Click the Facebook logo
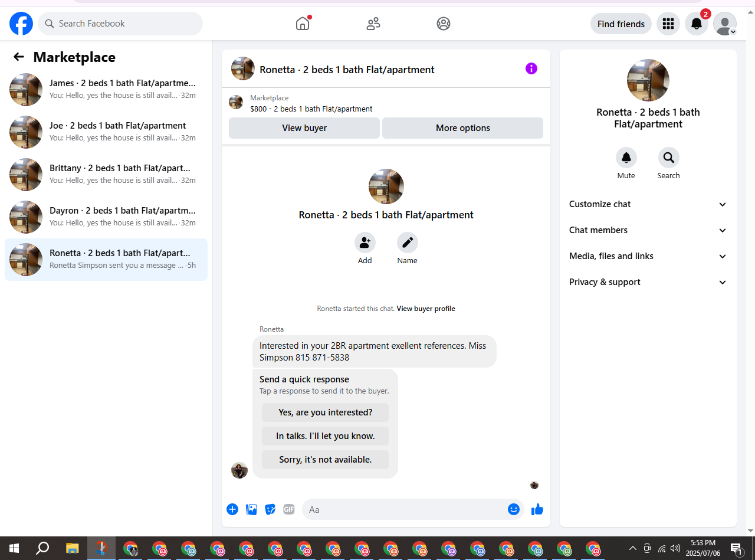This screenshot has width=755, height=560. point(21,24)
